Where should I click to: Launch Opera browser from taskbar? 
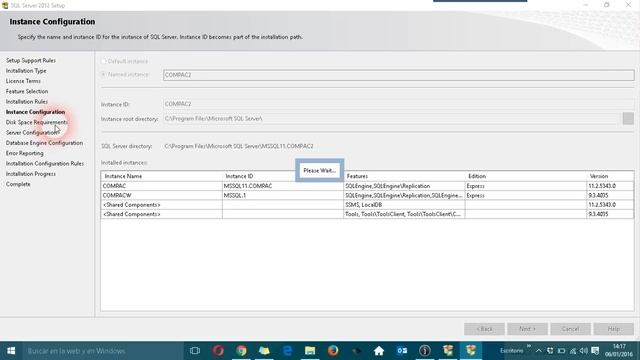(x=218, y=351)
